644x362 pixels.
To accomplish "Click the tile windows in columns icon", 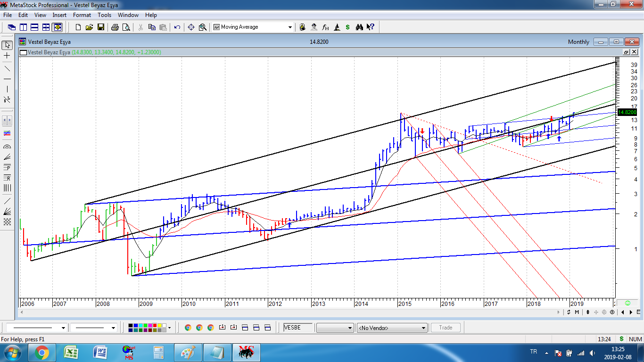I will tap(23, 27).
